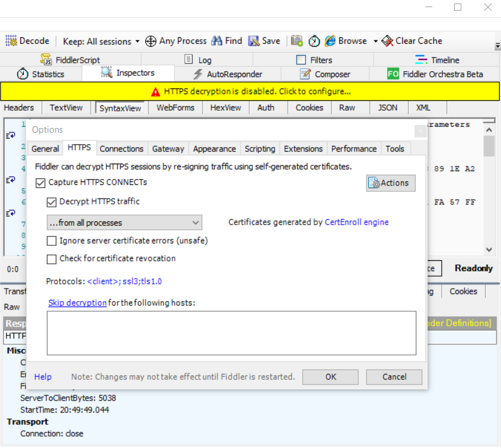Click the Clear Cache icon
Viewport: 501px width, 448px height.
(387, 41)
